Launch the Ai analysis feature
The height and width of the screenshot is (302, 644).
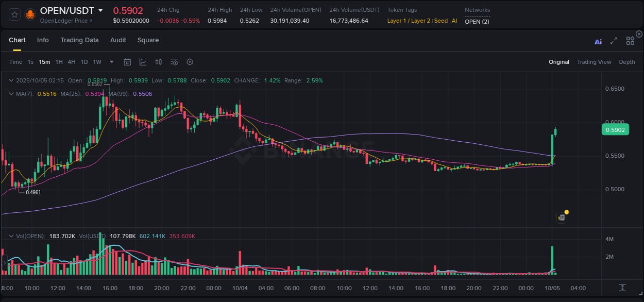pos(598,41)
